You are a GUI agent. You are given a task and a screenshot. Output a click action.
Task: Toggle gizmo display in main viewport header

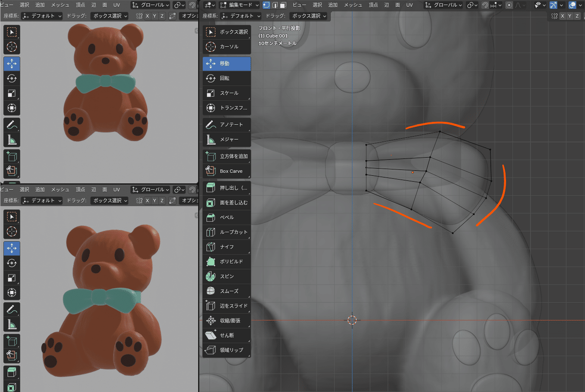click(554, 5)
